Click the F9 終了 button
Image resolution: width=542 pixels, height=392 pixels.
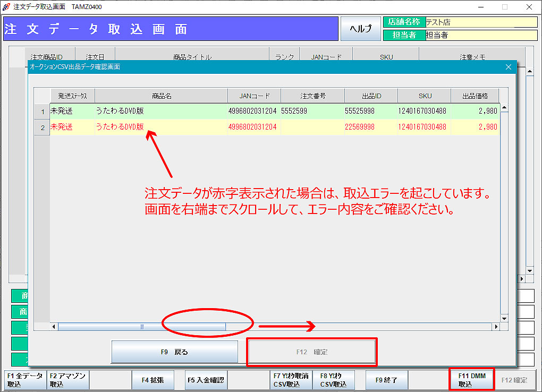coord(386,380)
